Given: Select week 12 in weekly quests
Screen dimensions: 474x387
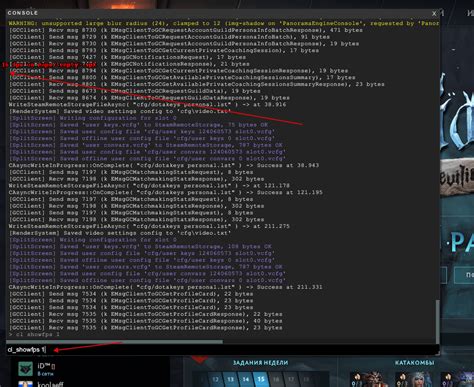Looking at the screenshot, I should coord(215,380).
